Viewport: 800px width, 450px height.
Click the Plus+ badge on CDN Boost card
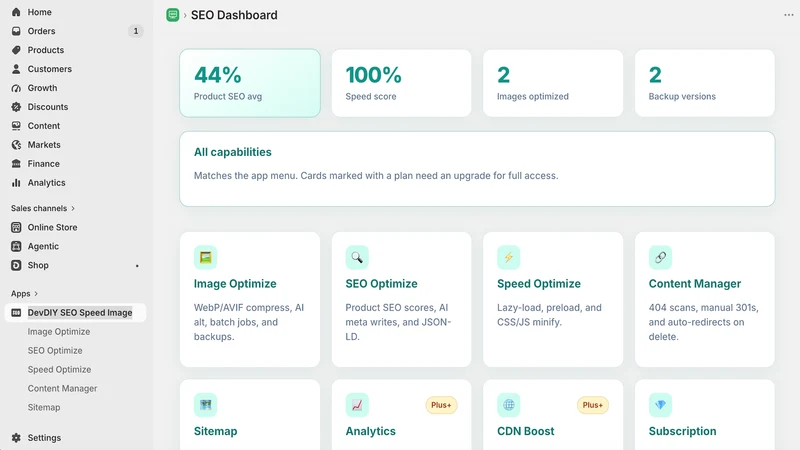(x=593, y=405)
